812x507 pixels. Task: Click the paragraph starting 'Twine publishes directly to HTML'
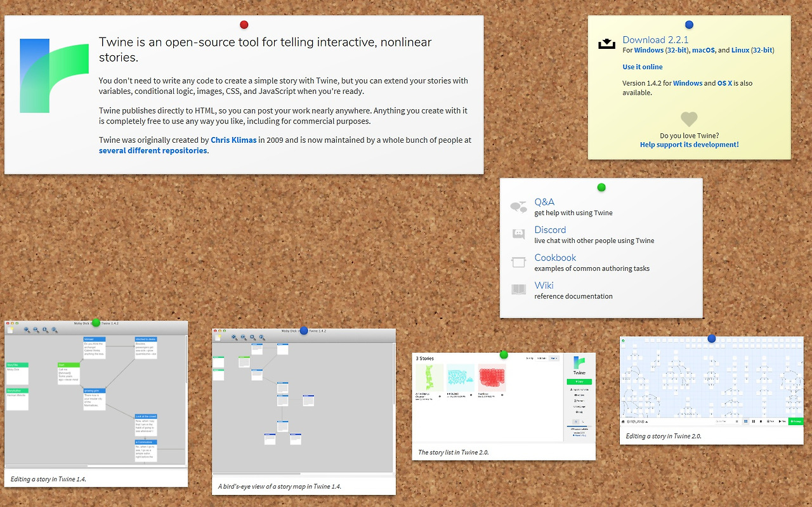tap(283, 116)
